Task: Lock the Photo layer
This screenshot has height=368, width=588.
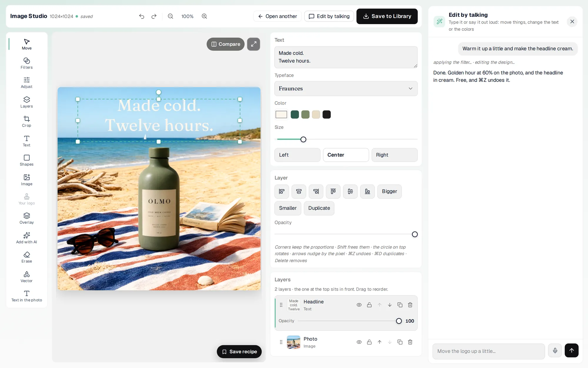Action: coord(369,342)
